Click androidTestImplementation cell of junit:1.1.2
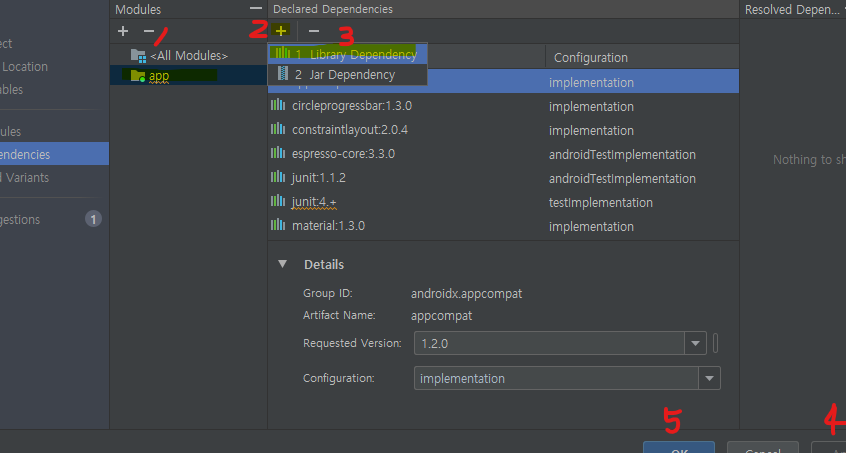846x453 pixels. (622, 179)
